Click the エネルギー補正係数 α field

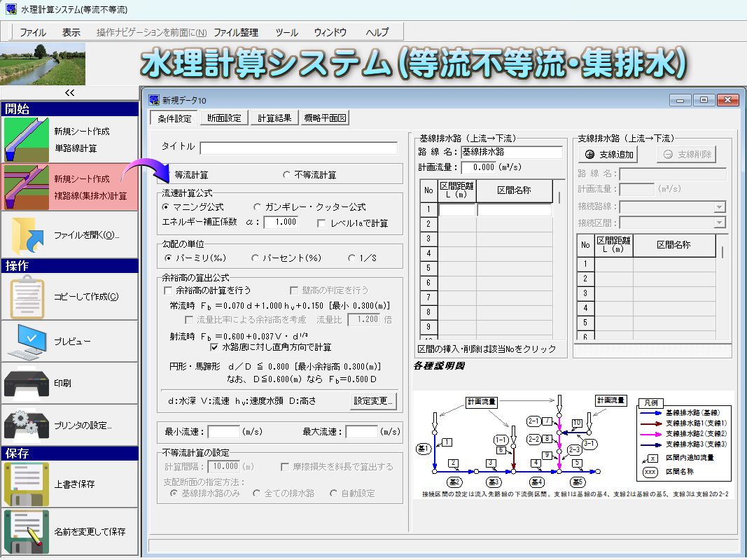pyautogui.click(x=281, y=222)
